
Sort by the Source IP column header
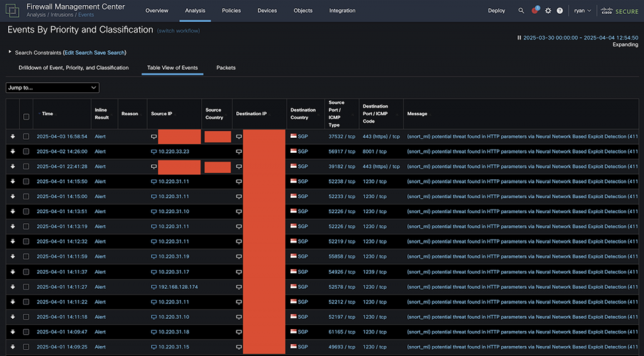pos(162,114)
